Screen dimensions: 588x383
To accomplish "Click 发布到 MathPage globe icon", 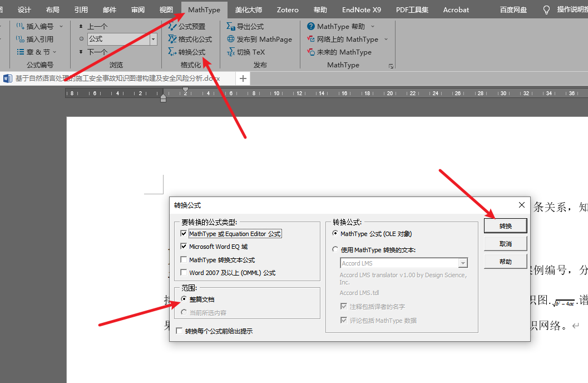I will (231, 39).
